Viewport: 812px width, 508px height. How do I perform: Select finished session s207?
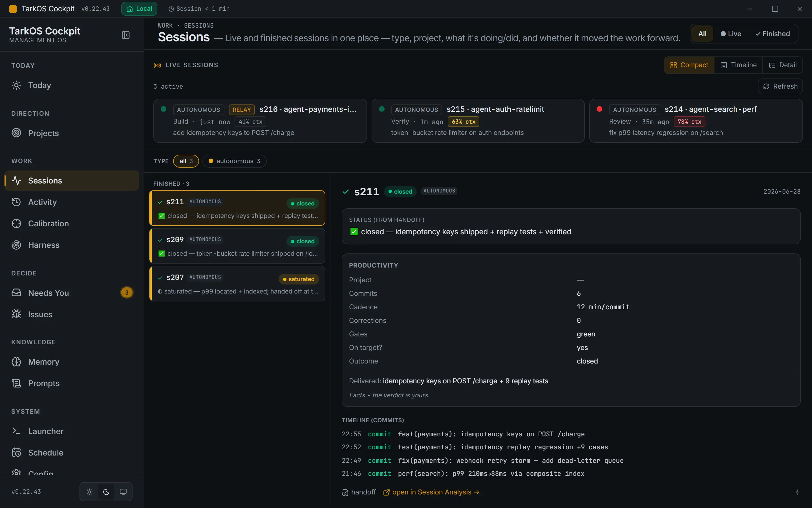(237, 284)
